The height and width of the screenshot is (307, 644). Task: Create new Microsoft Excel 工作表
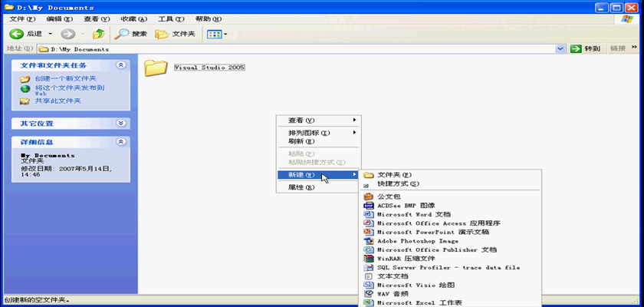pos(451,303)
